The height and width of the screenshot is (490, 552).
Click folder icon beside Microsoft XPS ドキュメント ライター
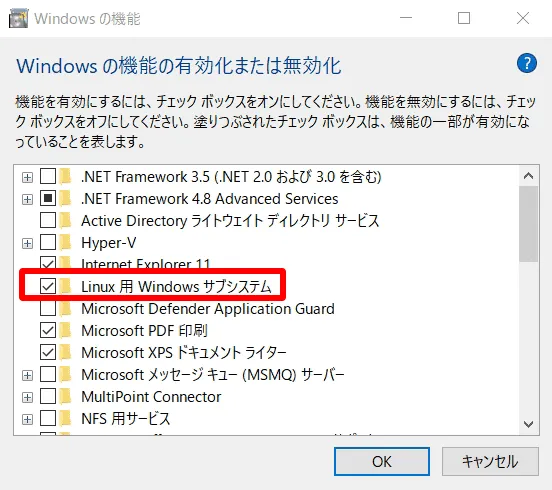66,352
